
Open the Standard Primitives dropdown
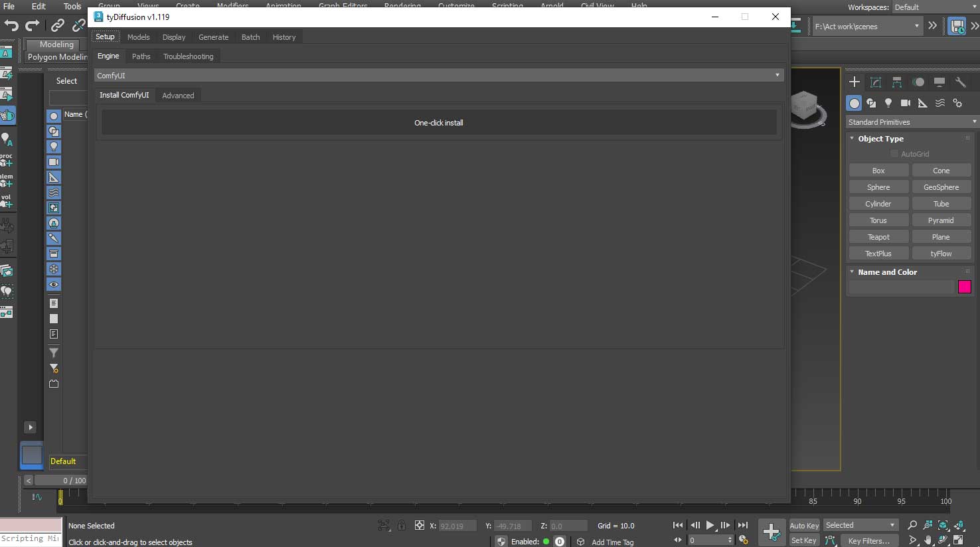point(912,122)
